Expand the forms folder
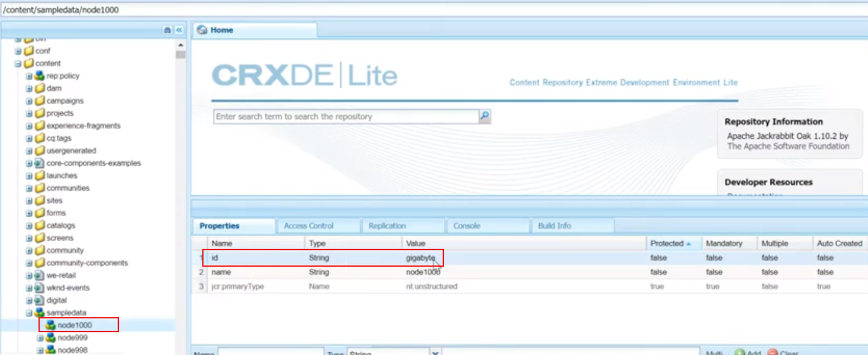The width and height of the screenshot is (868, 355). pyautogui.click(x=29, y=213)
